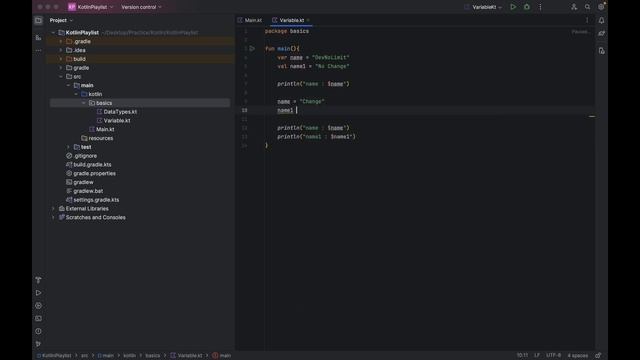Show more tool windows via ellipsis icon
Image resolution: width=640 pixels, height=360 pixels.
pyautogui.click(x=38, y=51)
